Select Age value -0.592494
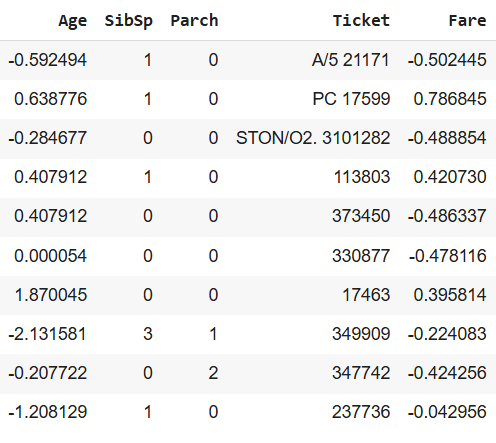This screenshot has height=443, width=496. pyautogui.click(x=48, y=60)
